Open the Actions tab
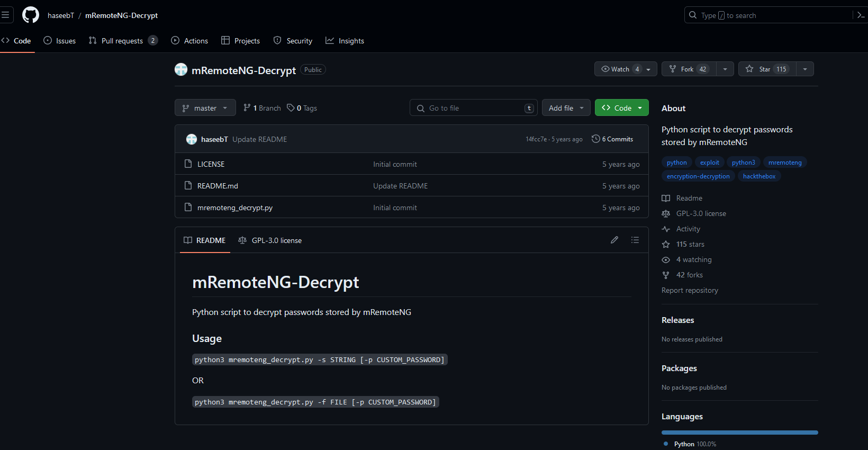Viewport: 868px width, 450px height. (189, 41)
